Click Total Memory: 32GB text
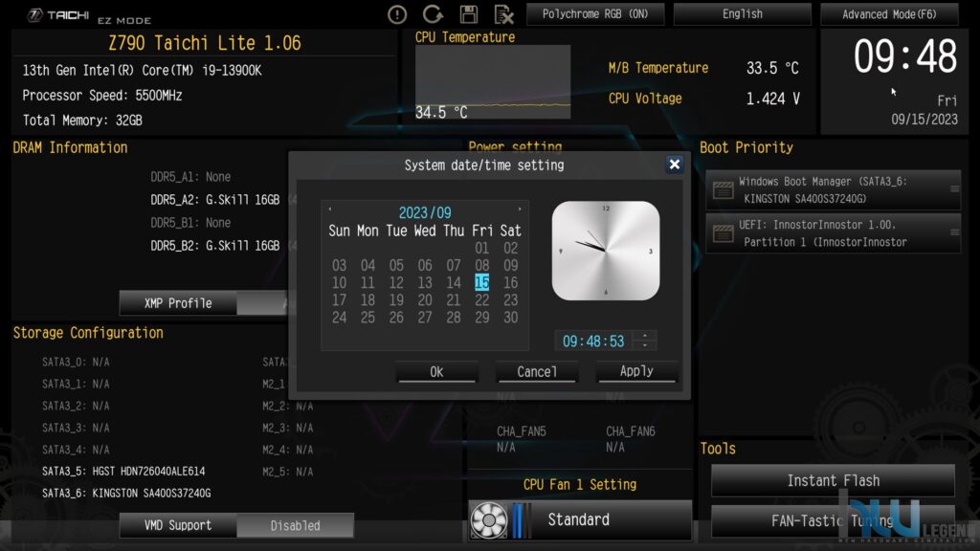 coord(82,121)
